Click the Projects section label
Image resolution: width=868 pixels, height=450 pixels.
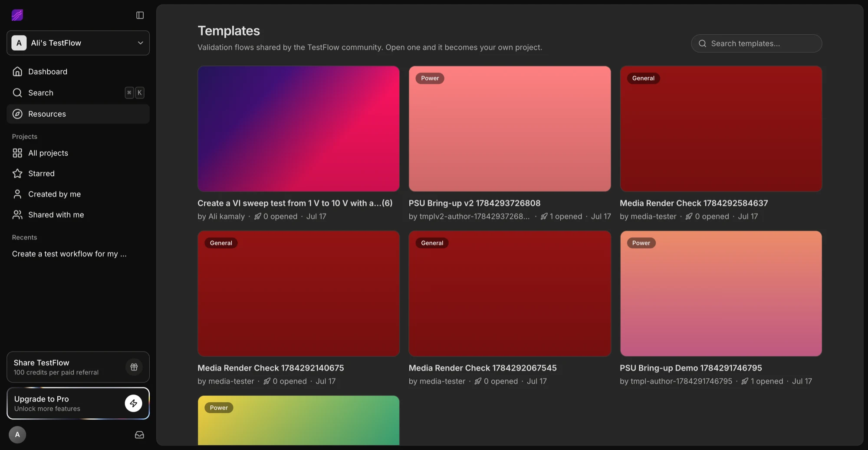25,137
